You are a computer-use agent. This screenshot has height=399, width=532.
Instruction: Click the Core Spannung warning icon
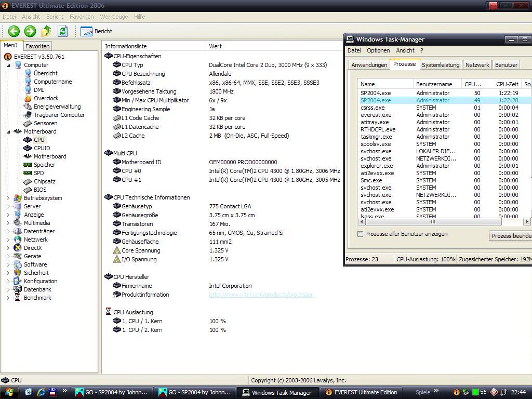coord(117,250)
